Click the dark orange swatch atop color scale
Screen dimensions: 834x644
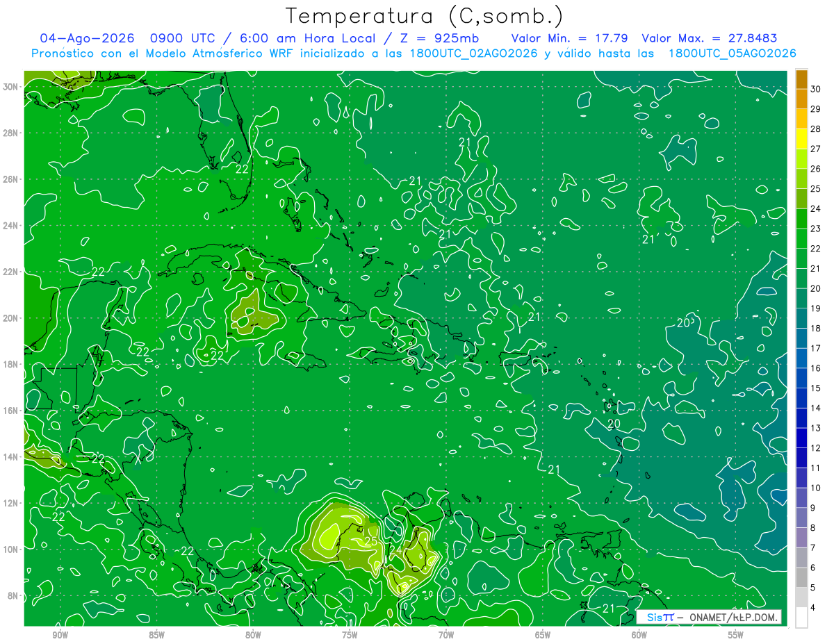pyautogui.click(x=801, y=79)
